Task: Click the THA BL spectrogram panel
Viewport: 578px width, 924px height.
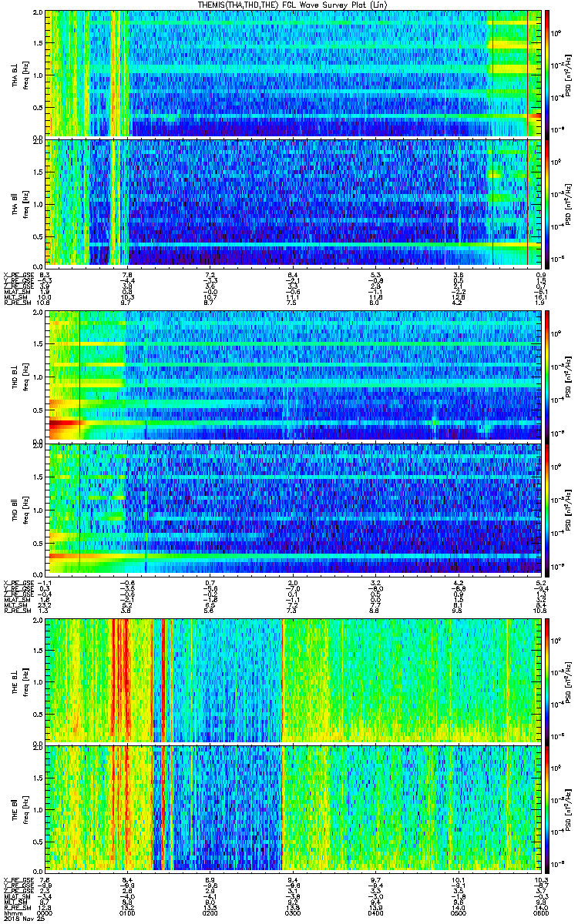Action: tap(294, 73)
